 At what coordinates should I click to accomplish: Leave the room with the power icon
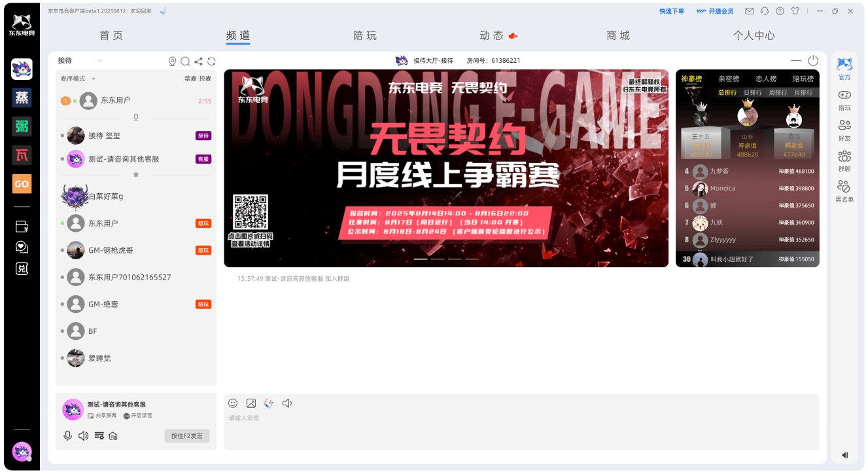[813, 60]
